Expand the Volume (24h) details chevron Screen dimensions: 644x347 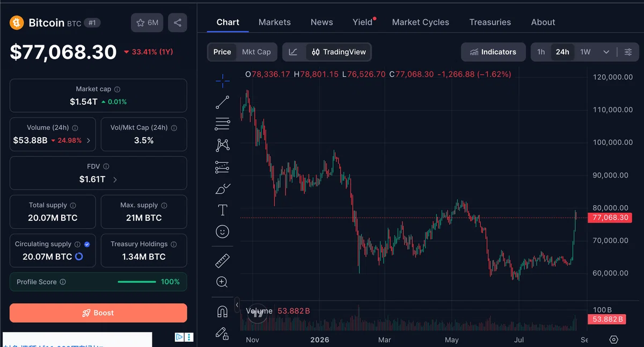(x=89, y=141)
